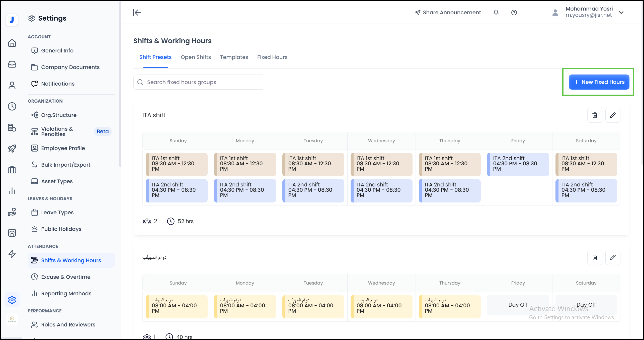Select the rocket onboarding icon in sidebar

coord(12,148)
